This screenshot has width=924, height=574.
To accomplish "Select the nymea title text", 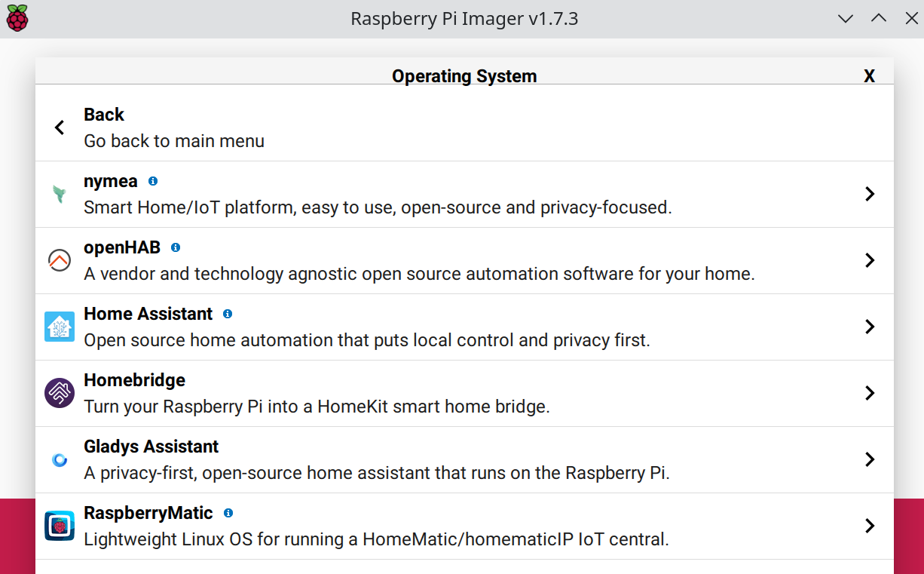I will coord(111,181).
